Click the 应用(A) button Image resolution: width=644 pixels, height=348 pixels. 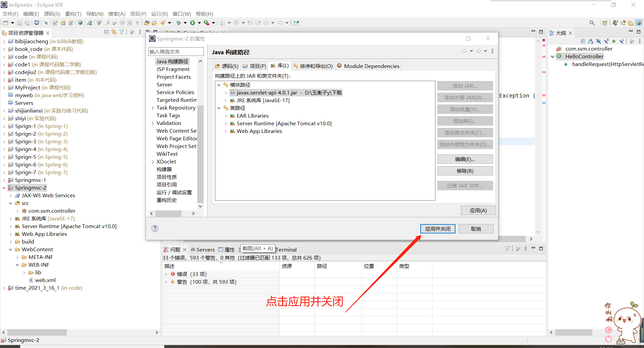478,210
